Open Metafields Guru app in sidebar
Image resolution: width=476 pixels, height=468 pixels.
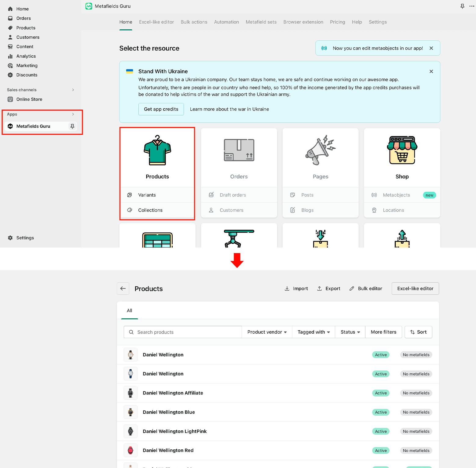point(33,126)
